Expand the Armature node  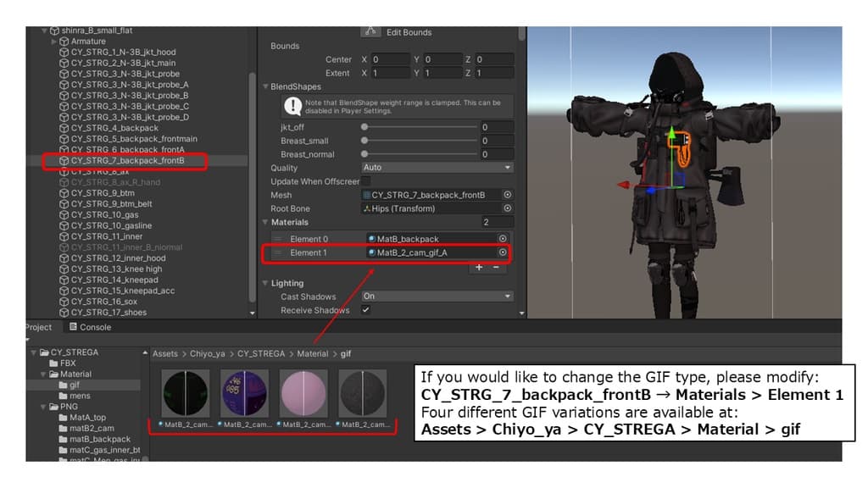click(x=54, y=42)
